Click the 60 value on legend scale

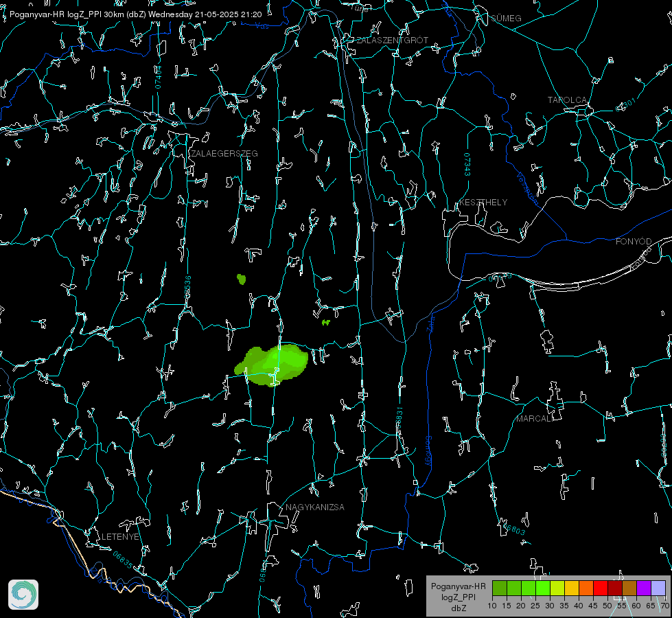(636, 606)
